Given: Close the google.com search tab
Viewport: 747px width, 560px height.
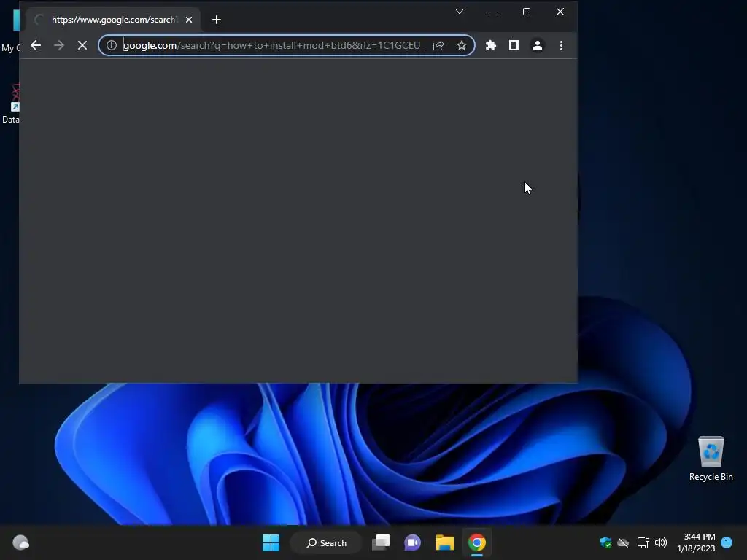Looking at the screenshot, I should [x=189, y=20].
